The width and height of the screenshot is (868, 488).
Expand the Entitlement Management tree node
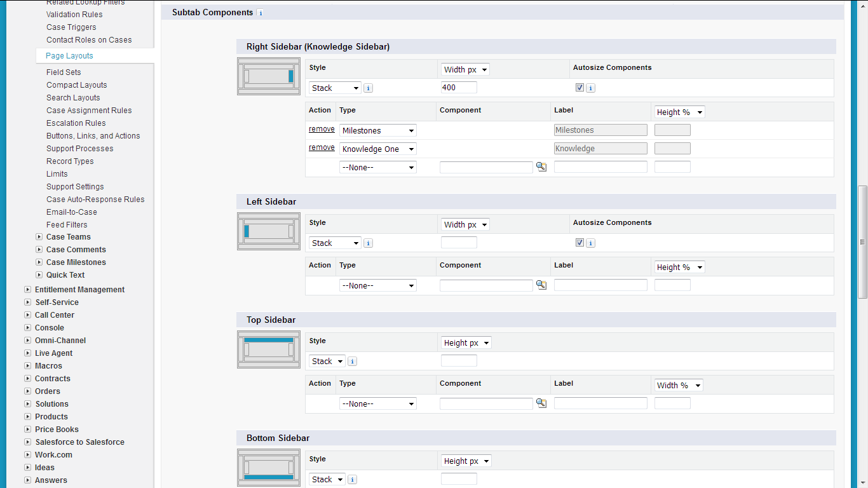click(x=27, y=290)
